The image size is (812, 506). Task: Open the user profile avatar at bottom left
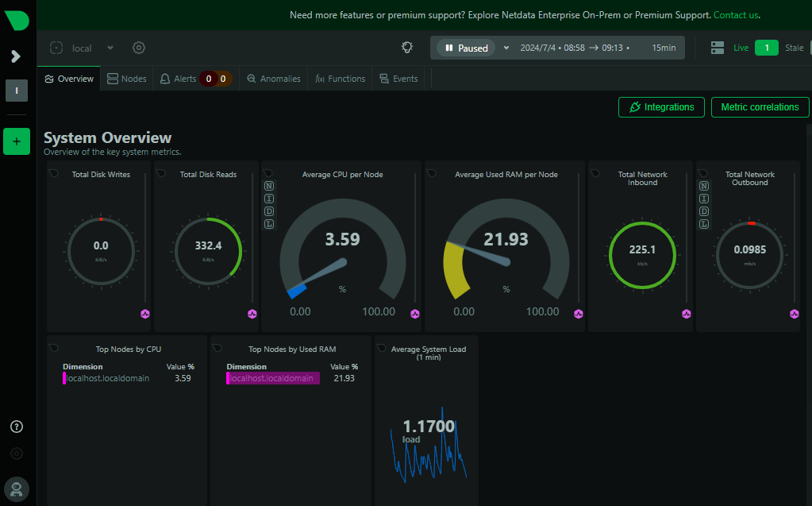(x=17, y=489)
